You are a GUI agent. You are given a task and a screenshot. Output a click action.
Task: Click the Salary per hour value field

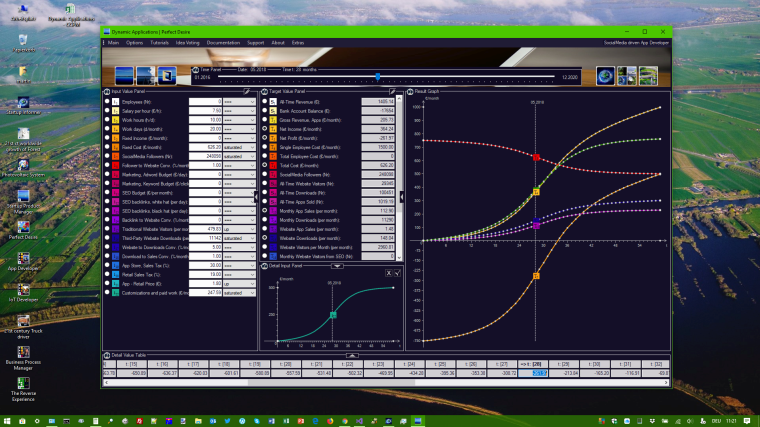[205, 111]
